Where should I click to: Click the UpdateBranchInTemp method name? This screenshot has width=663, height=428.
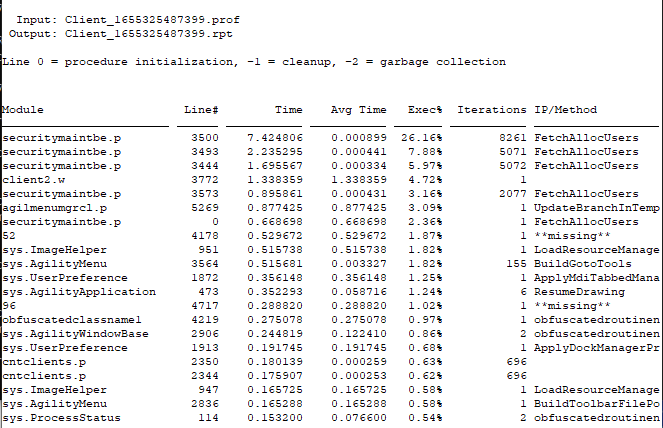coord(597,208)
